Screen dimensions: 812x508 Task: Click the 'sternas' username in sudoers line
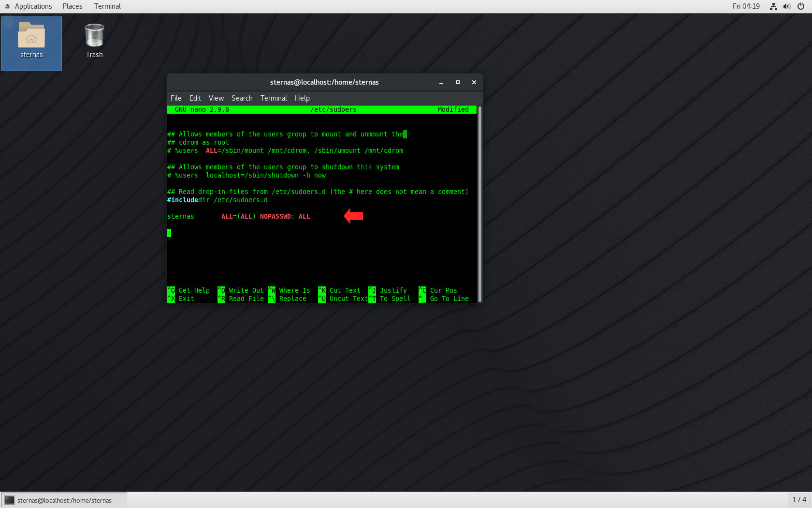pos(181,217)
